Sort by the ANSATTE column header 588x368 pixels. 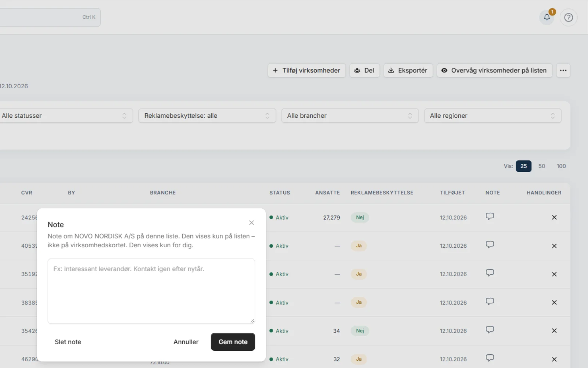click(x=327, y=193)
